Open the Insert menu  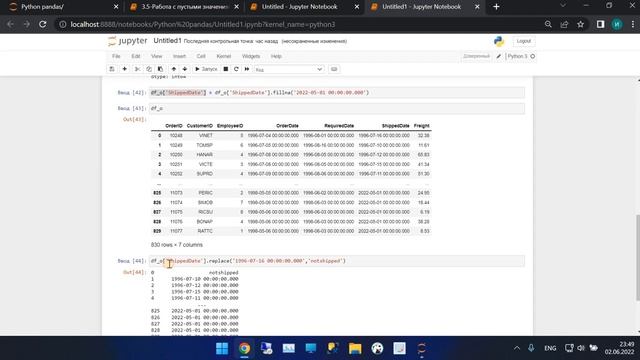pos(179,56)
